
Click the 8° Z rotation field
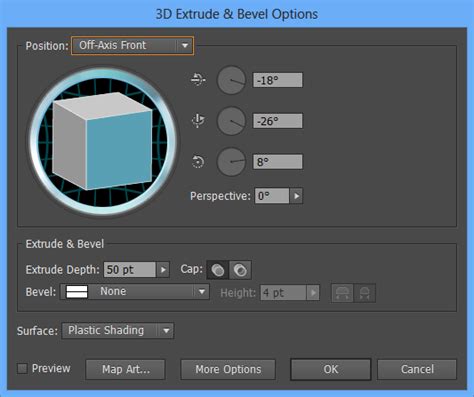click(278, 162)
